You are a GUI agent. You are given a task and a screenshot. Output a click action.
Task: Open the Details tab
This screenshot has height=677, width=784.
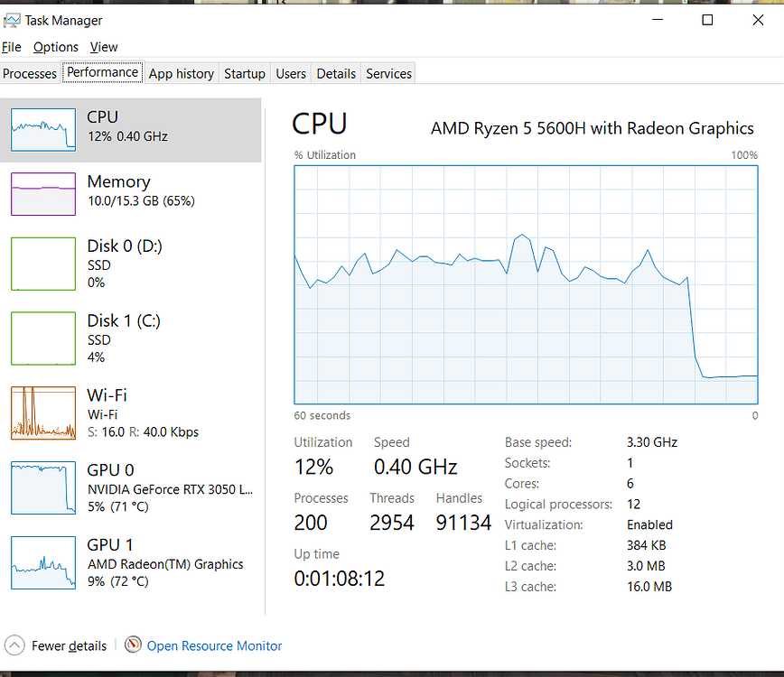pyautogui.click(x=335, y=73)
